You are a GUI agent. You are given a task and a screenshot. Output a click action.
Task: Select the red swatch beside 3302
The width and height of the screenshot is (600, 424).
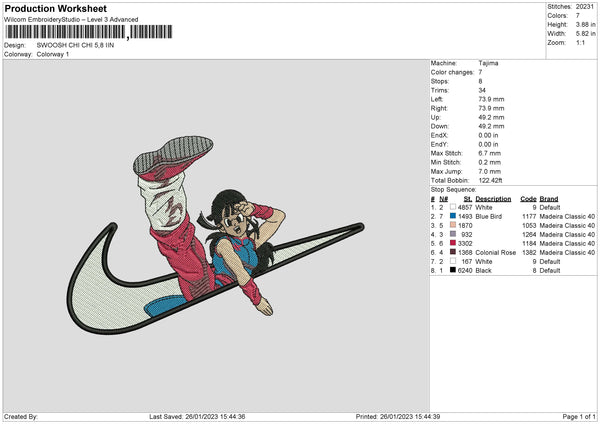tap(453, 243)
